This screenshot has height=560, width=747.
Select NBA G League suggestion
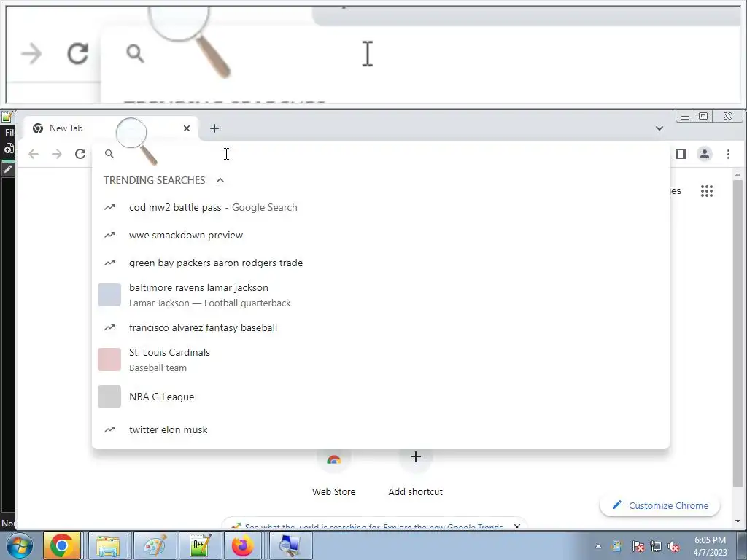point(381,397)
